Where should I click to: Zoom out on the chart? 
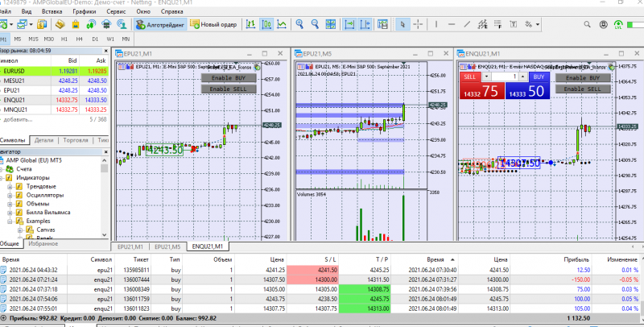[x=315, y=25]
